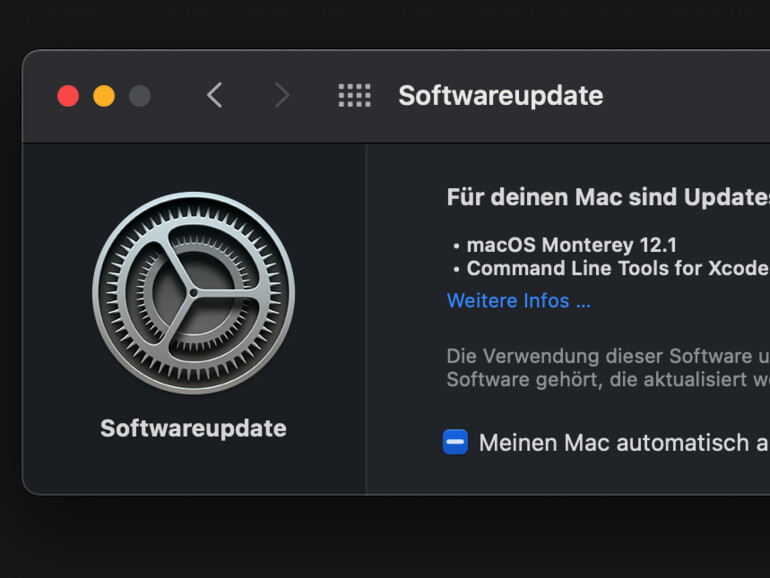Click the divider between sidebar and content
This screenshot has height=578, width=770.
pyautogui.click(x=366, y=320)
